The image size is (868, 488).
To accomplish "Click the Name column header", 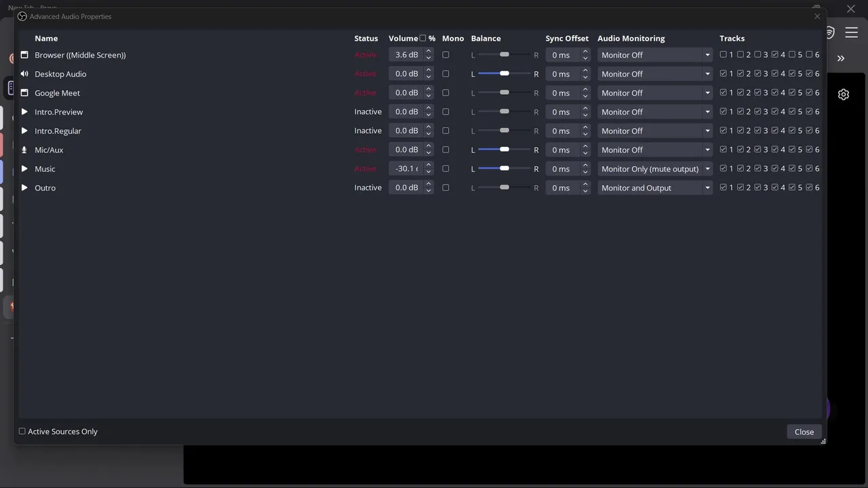I will pyautogui.click(x=46, y=39).
